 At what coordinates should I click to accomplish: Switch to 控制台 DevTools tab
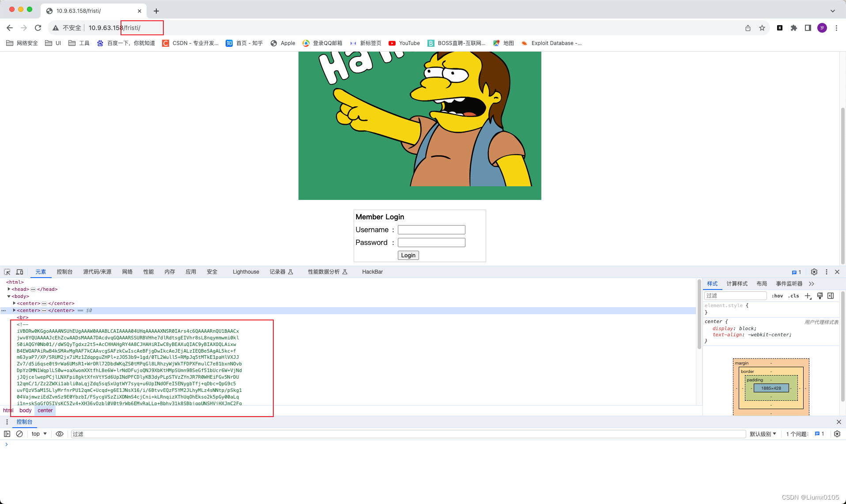click(64, 272)
